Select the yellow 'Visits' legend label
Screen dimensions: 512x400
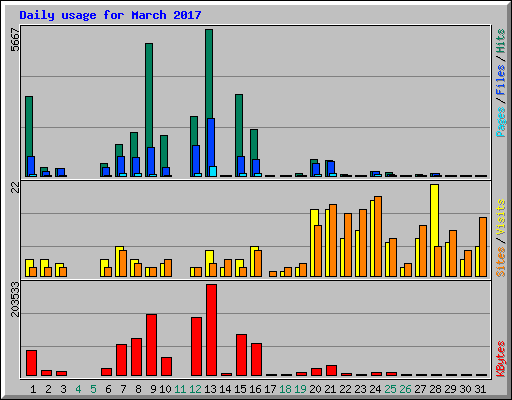click(500, 218)
